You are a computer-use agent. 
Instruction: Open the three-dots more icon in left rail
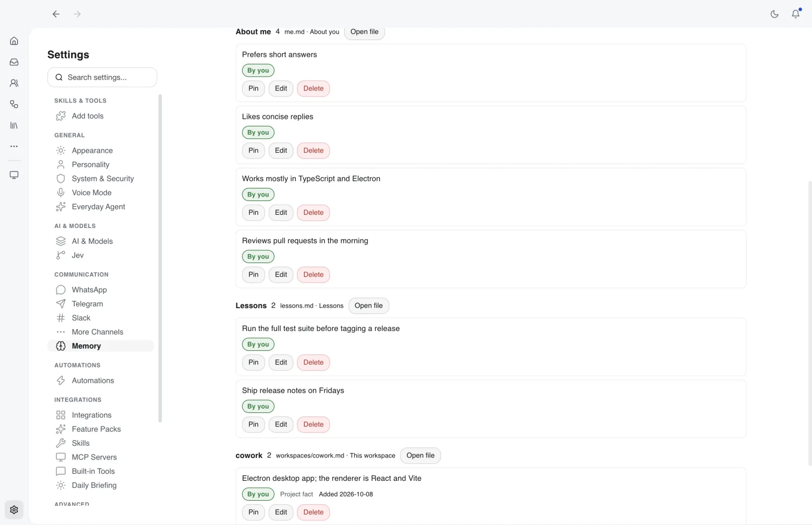tap(14, 146)
